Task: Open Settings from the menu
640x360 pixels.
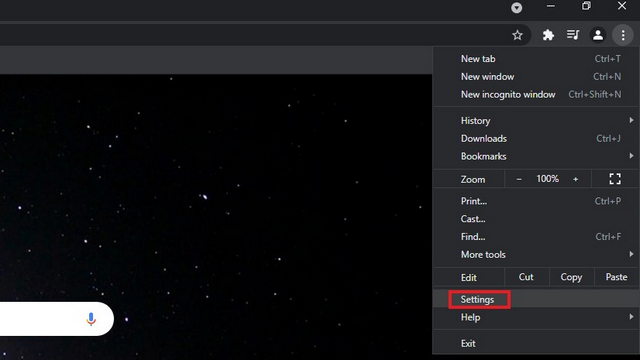Action: pos(535,300)
